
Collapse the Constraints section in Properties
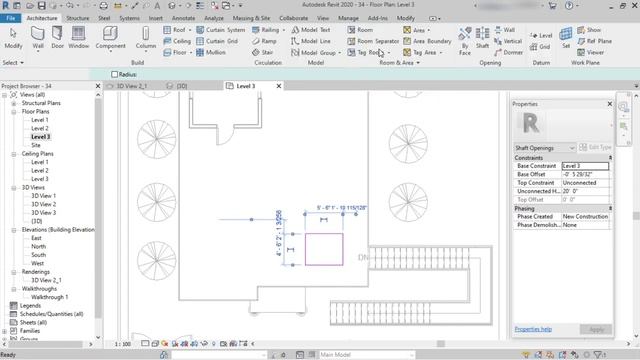coord(610,158)
